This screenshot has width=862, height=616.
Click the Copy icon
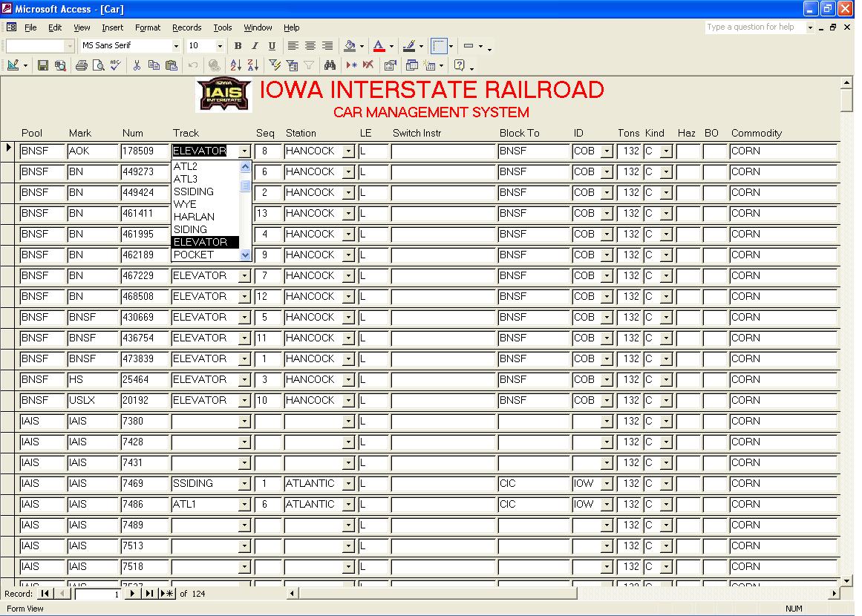click(154, 65)
